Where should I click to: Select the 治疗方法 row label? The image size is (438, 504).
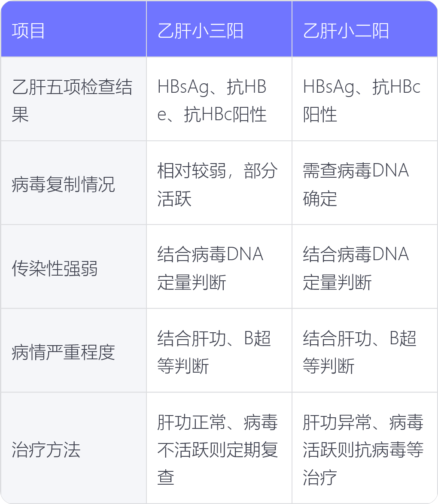coord(73,448)
